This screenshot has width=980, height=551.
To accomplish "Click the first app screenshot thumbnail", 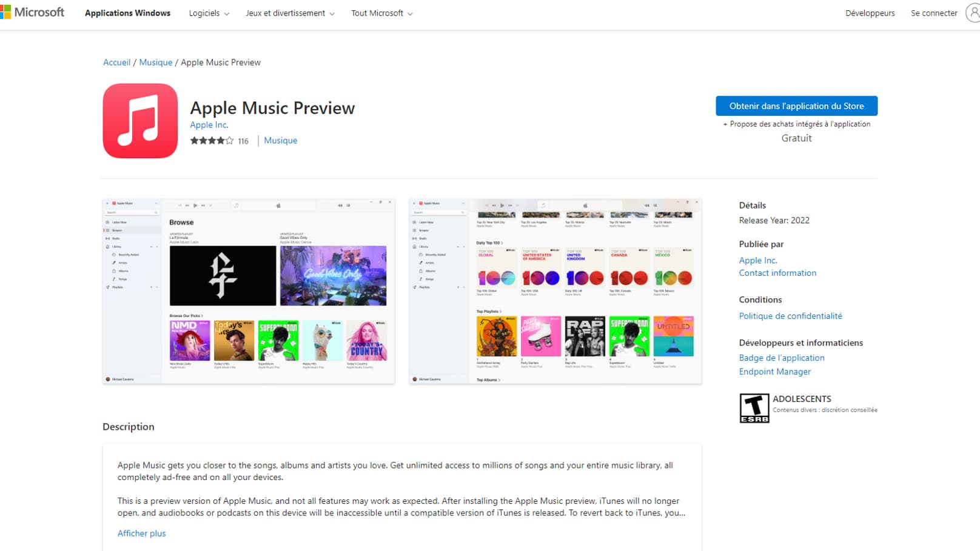I will click(x=249, y=291).
